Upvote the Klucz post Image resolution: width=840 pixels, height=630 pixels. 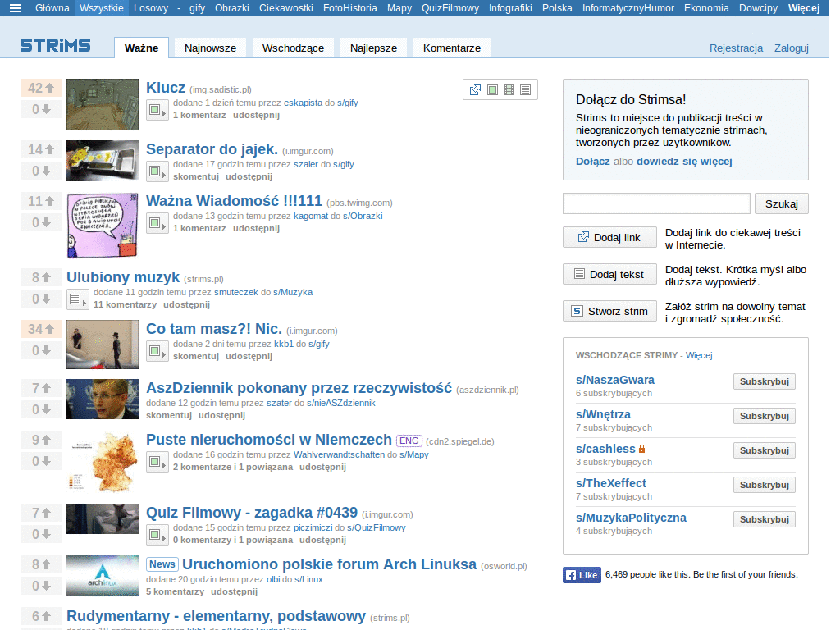[x=41, y=88]
